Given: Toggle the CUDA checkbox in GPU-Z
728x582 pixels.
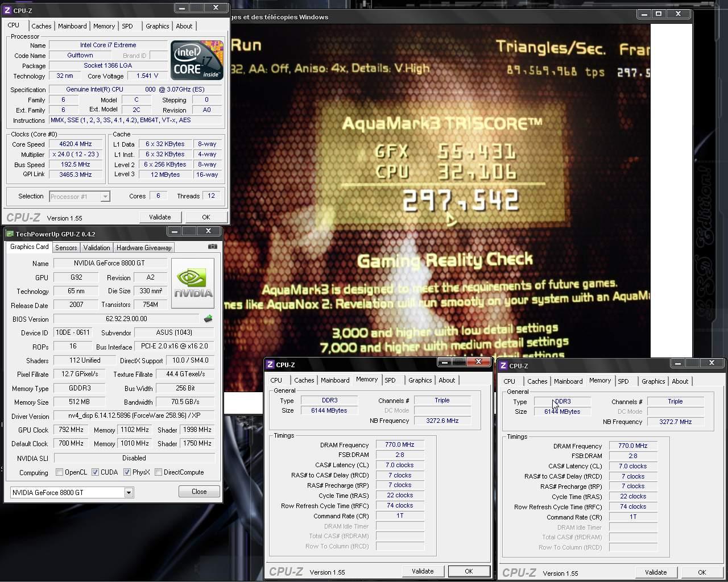Looking at the screenshot, I should click(95, 472).
